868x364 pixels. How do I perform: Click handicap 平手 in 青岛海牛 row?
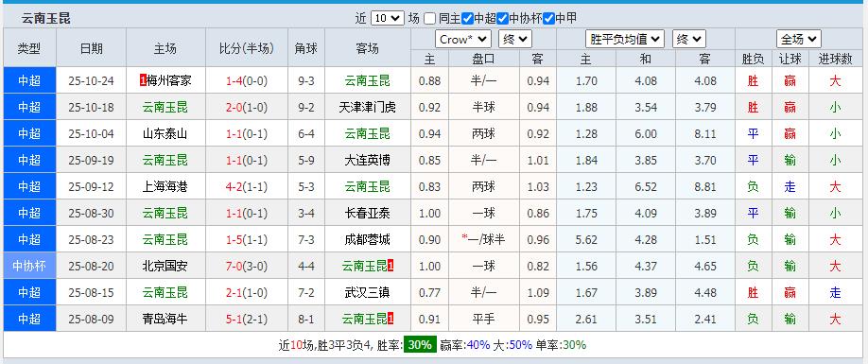pyautogui.click(x=483, y=320)
